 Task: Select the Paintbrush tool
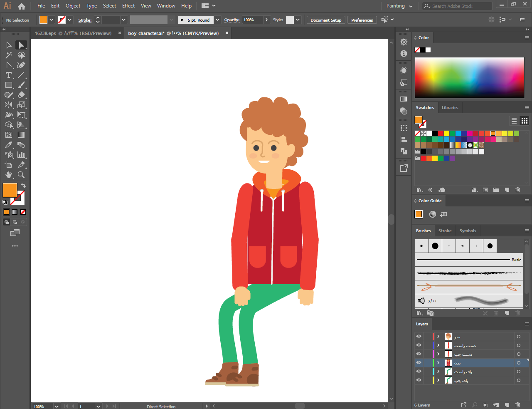pos(21,85)
